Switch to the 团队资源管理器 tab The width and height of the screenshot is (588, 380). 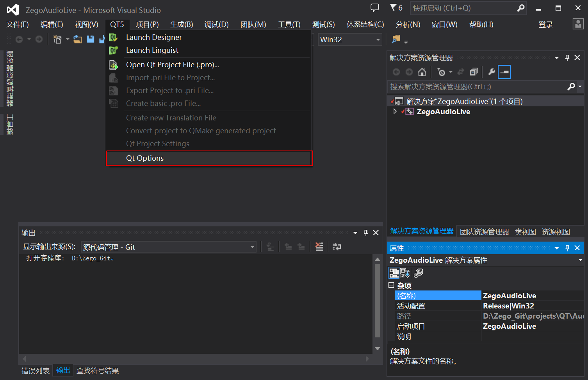click(x=484, y=232)
